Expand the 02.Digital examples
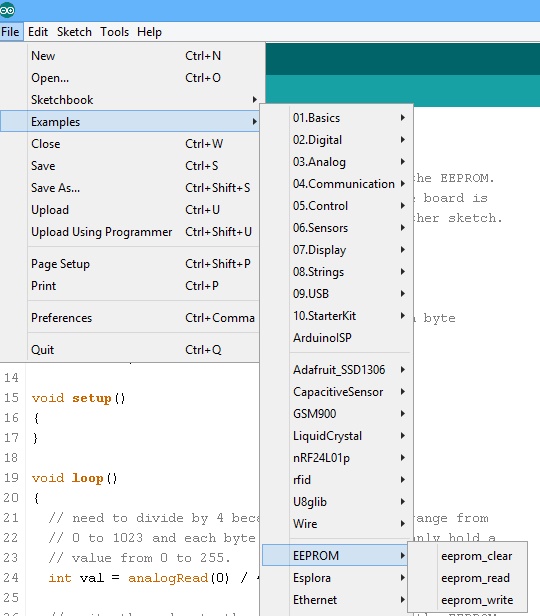Viewport: 540px width, 616px height. tap(337, 140)
